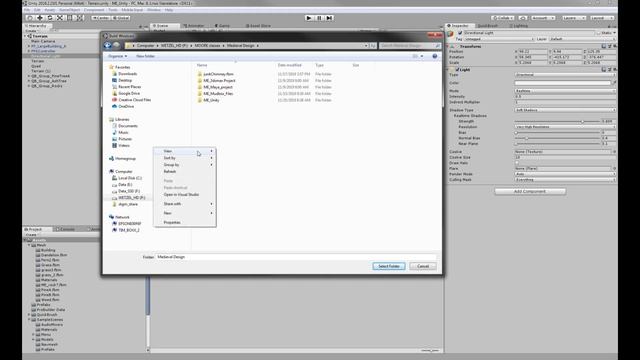Select the Scale tool in Unity toolbar

click(x=60, y=18)
